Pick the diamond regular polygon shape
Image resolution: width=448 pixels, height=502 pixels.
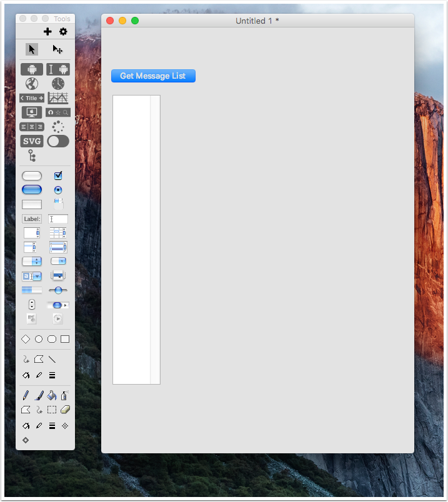pos(26,339)
